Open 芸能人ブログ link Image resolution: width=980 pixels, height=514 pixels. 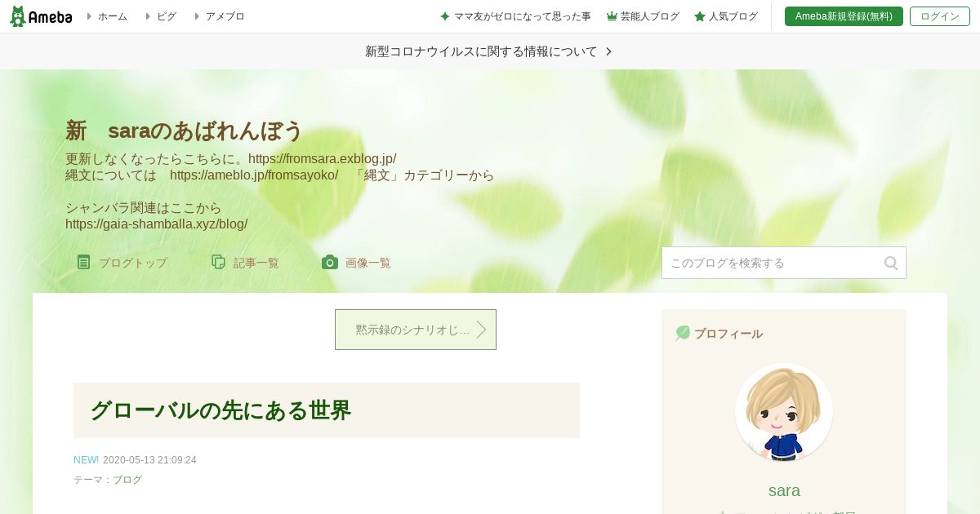649,16
